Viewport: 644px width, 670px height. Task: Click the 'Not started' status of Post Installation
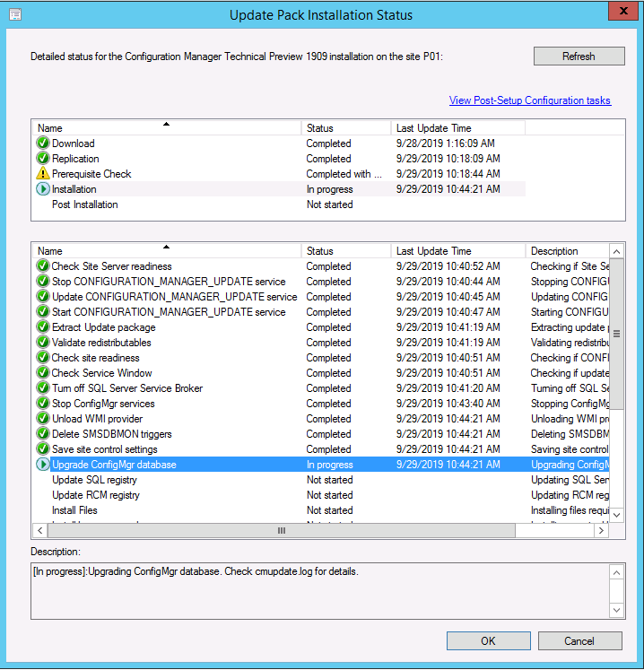pyautogui.click(x=329, y=204)
